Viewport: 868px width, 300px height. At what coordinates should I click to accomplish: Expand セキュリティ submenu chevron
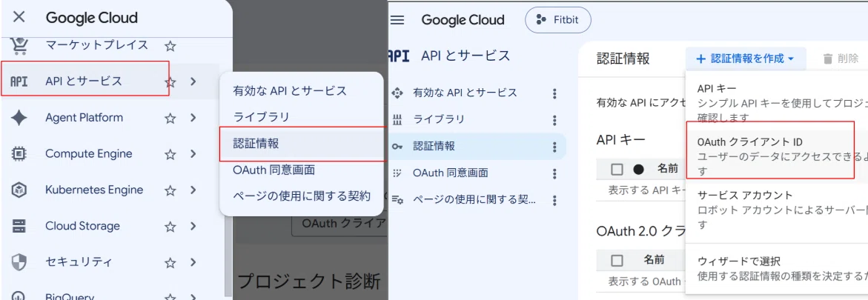click(x=193, y=262)
